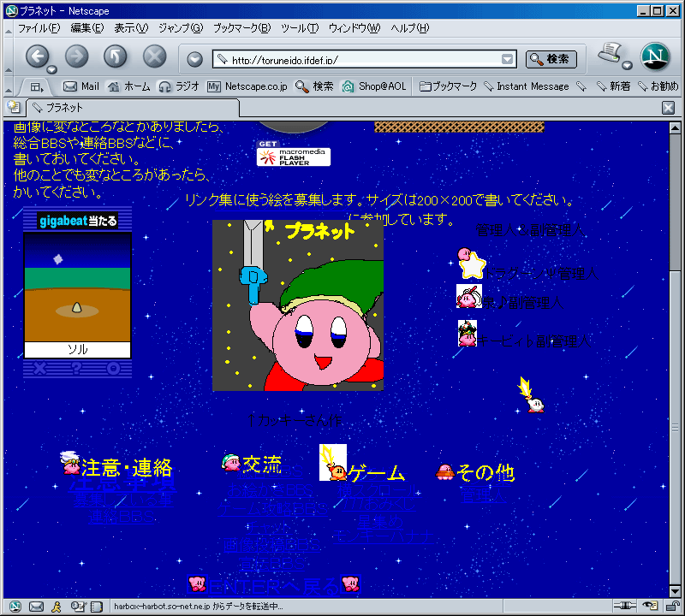Open Mail from the status bar envelope icon

pyautogui.click(x=36, y=606)
